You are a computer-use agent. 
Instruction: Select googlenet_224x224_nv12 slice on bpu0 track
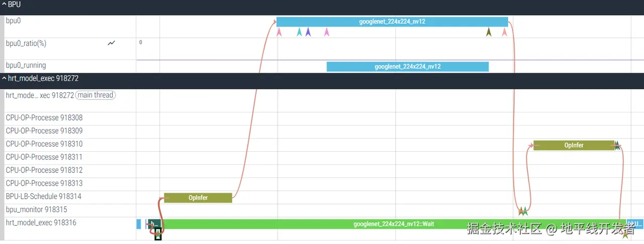pos(392,22)
